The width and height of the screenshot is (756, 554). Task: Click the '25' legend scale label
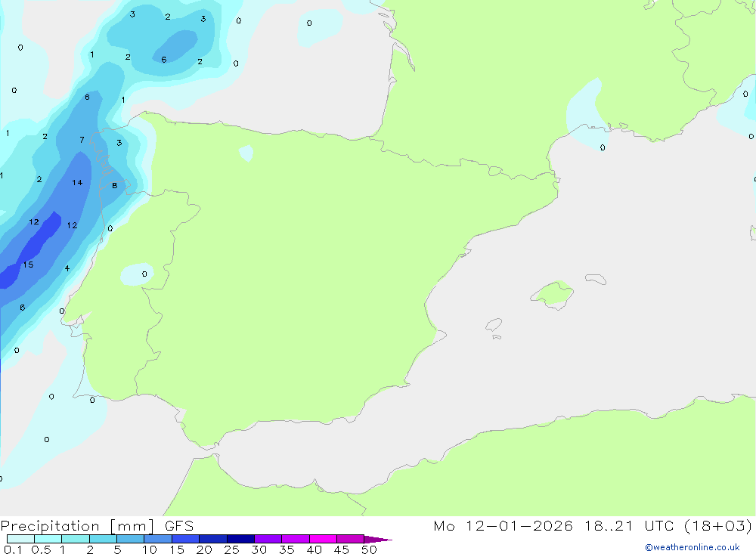pyautogui.click(x=232, y=549)
